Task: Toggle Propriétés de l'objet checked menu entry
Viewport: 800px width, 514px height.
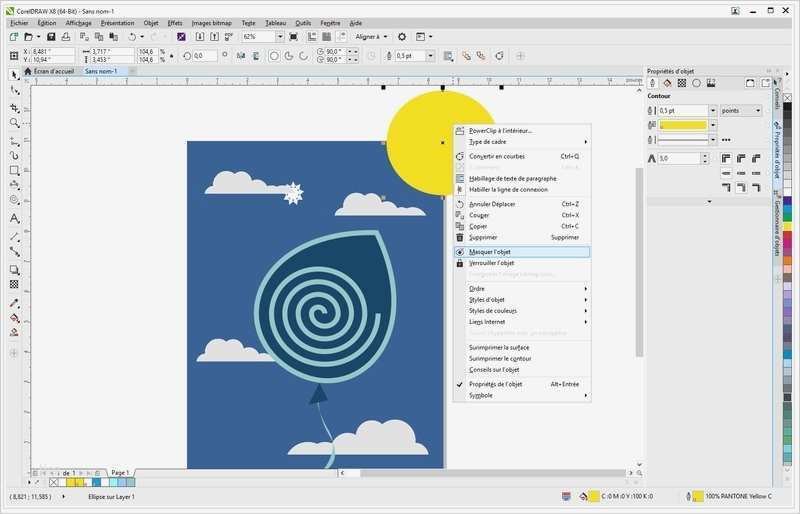Action: [495, 384]
